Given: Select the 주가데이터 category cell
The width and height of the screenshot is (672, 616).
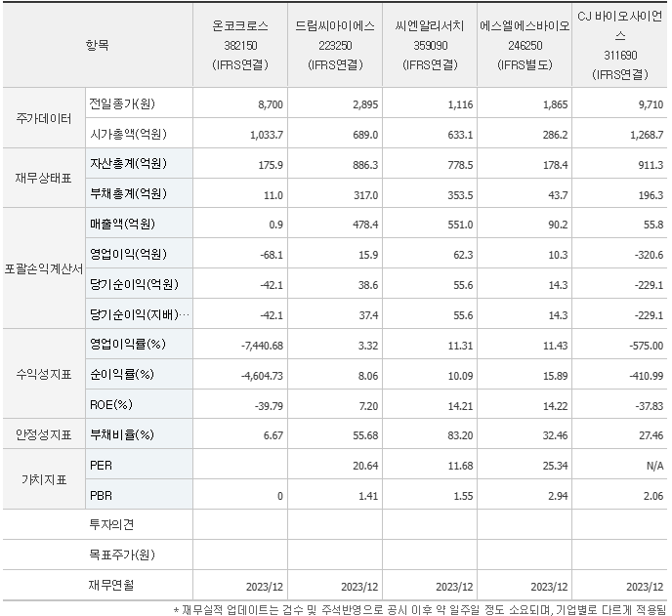Looking at the screenshot, I should point(44,118).
